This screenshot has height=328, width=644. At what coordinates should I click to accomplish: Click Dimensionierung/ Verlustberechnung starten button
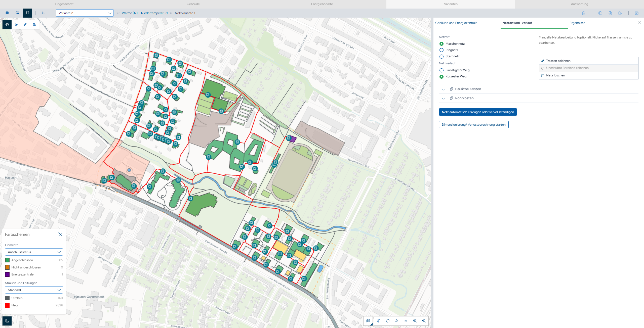click(474, 125)
